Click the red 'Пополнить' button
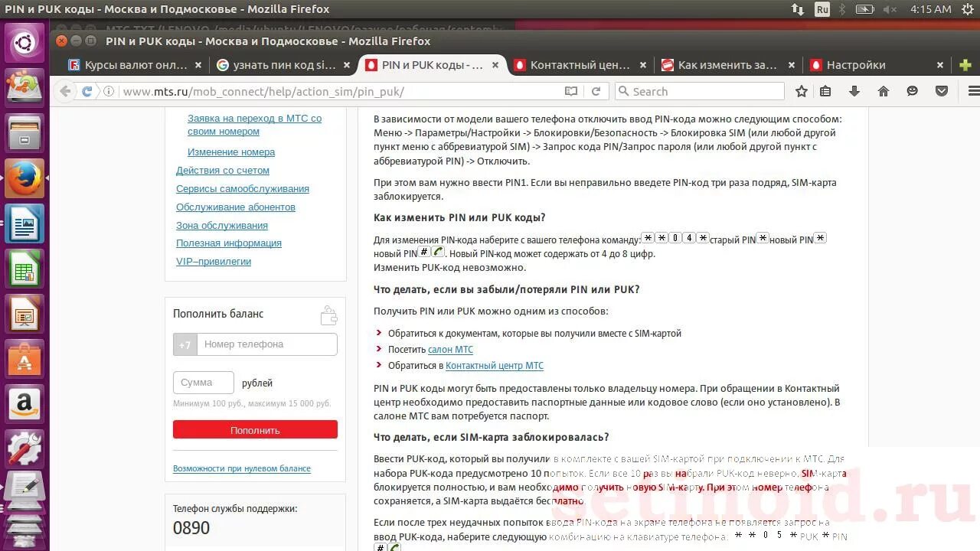The height and width of the screenshot is (551, 980). (255, 430)
